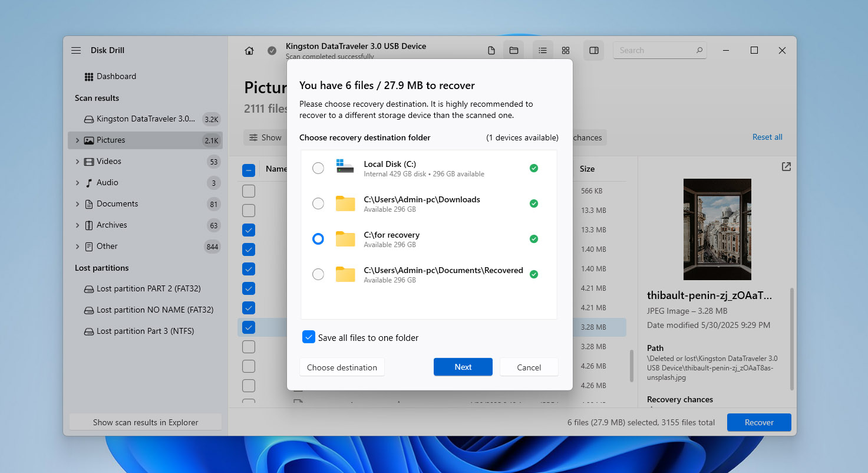The width and height of the screenshot is (868, 473).
Task: Click the Next button in dialog
Action: pos(463,367)
